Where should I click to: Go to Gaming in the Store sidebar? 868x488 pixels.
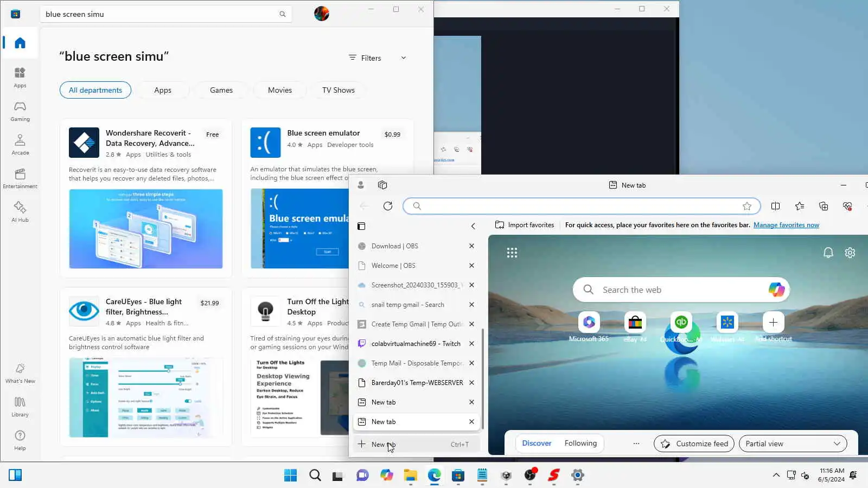coord(20,111)
